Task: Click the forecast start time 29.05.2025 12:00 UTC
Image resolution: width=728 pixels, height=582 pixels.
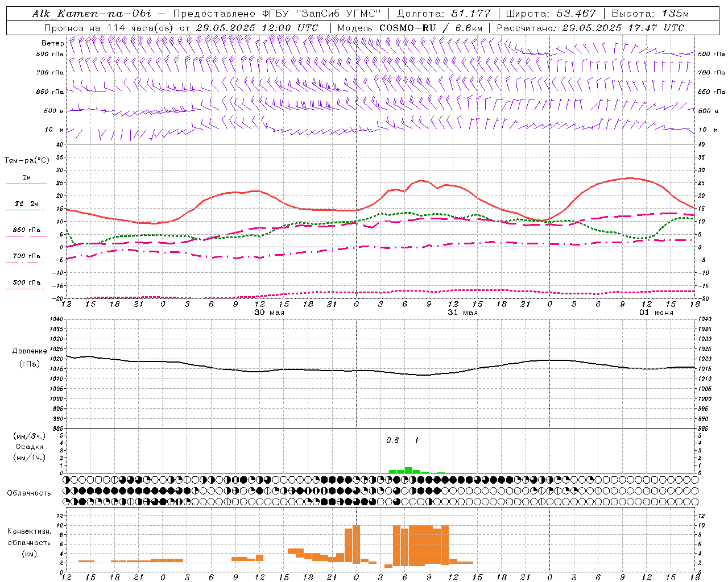Action: click(257, 28)
